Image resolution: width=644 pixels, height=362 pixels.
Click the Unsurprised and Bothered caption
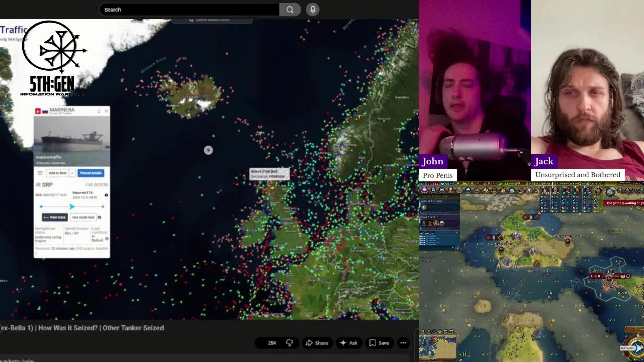coord(578,175)
